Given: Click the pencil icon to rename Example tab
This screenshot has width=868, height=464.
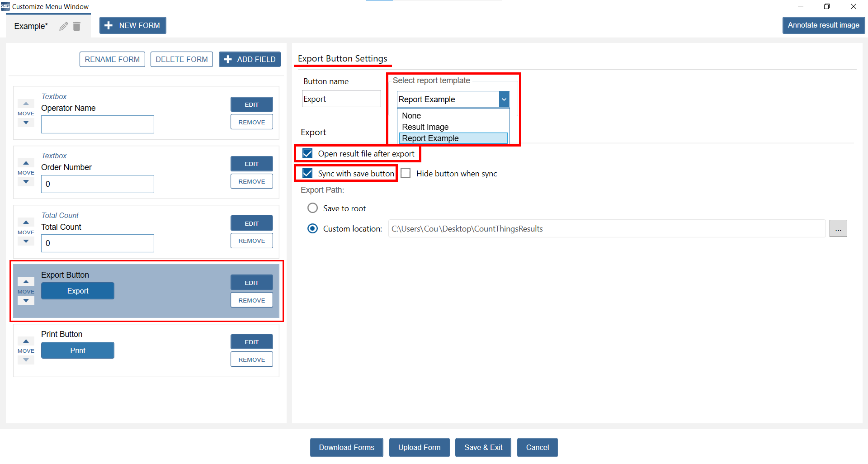Looking at the screenshot, I should pos(64,26).
